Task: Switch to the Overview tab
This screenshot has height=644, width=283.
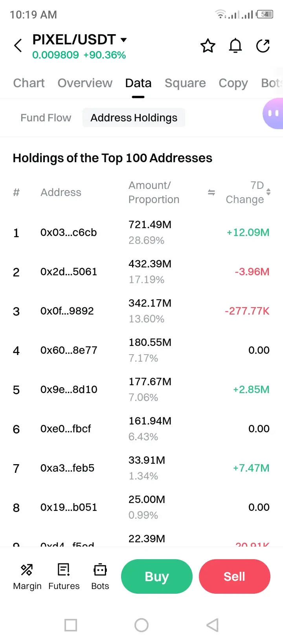Action: (85, 83)
